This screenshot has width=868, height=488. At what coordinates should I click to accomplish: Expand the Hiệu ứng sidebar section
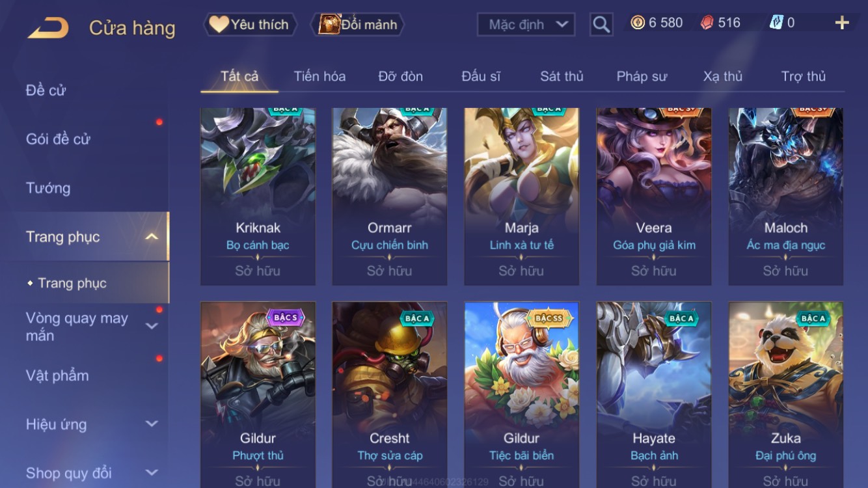point(152,424)
